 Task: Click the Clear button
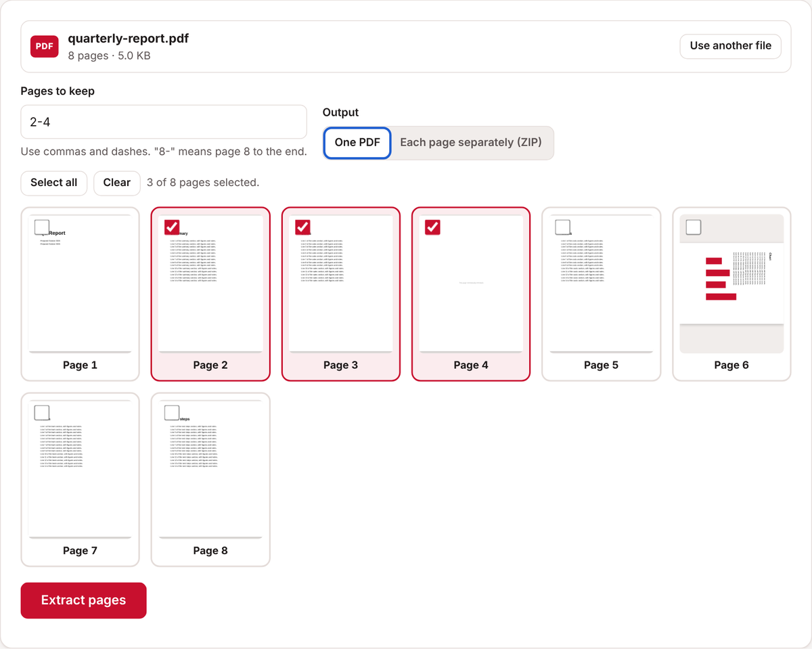pos(117,183)
